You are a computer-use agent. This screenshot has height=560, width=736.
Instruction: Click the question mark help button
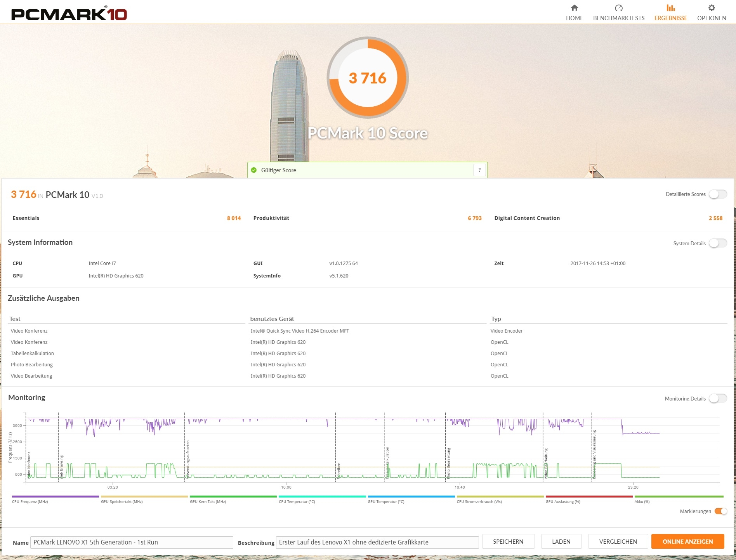[479, 170]
